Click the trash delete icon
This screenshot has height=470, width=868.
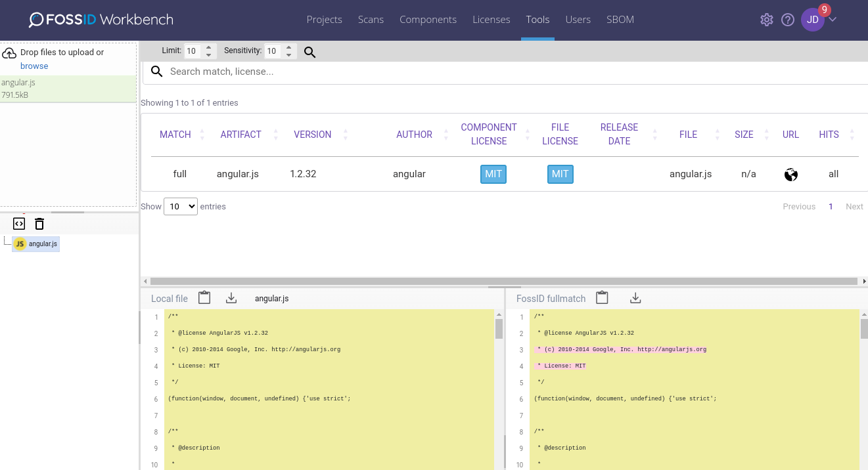click(x=39, y=224)
